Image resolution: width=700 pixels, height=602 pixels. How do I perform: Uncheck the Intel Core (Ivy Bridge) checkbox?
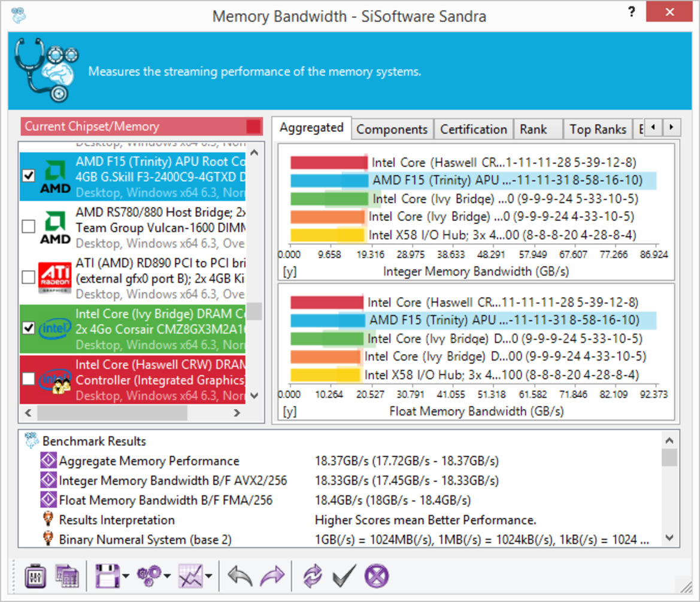29,328
